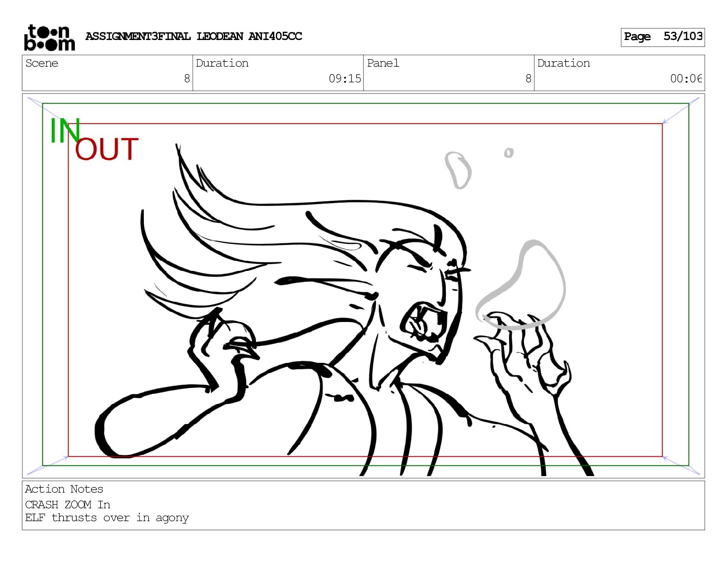The height and width of the screenshot is (563, 728).
Task: Select the ASSIGNMENT3FINAL LEODEAN ANI405CC title
Action: (193, 36)
